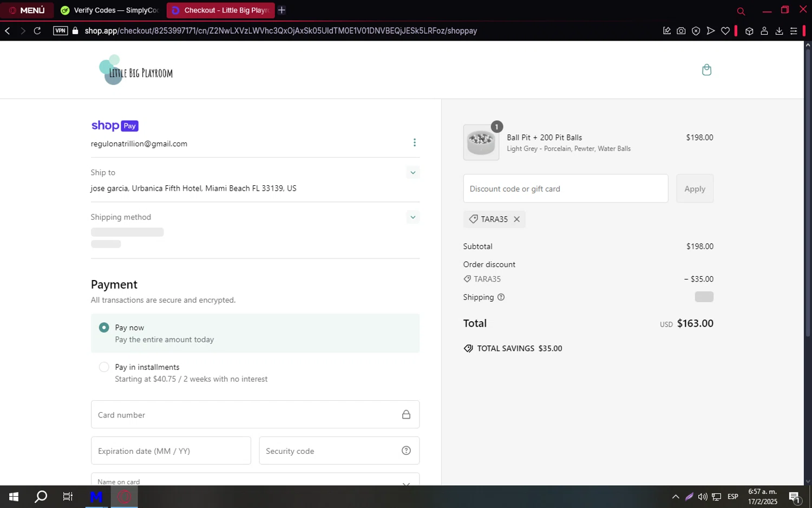Viewport: 812px width, 508px height.
Task: Select Pay in installments option
Action: pos(255,373)
